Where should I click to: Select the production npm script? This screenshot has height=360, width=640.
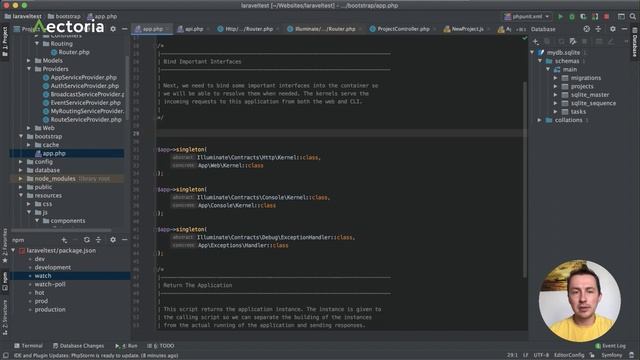[x=50, y=309]
